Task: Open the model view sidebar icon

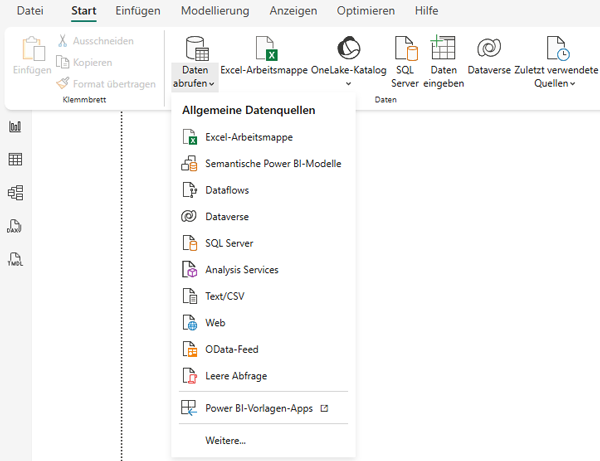Action: pos(16,193)
